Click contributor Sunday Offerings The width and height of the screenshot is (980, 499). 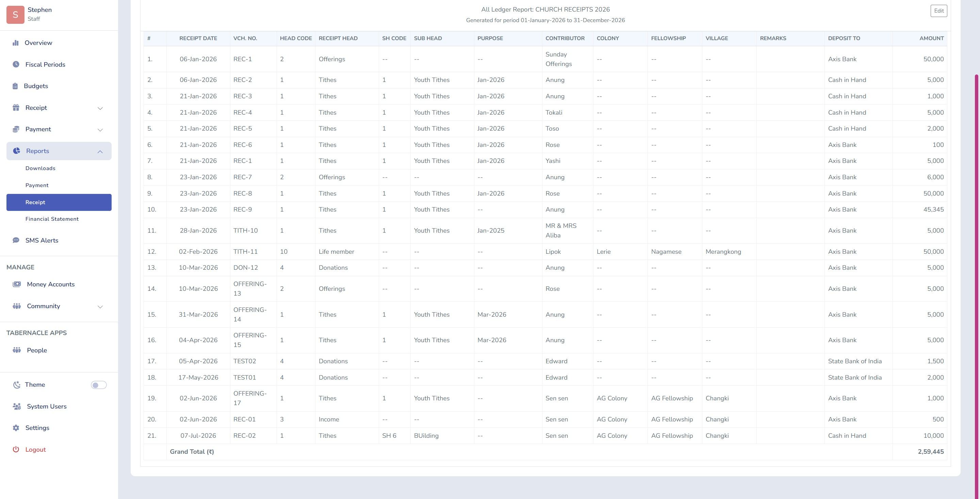pyautogui.click(x=558, y=59)
